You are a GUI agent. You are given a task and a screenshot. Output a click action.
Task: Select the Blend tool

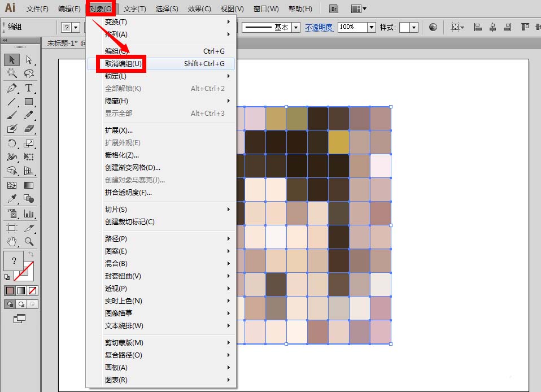pos(29,199)
